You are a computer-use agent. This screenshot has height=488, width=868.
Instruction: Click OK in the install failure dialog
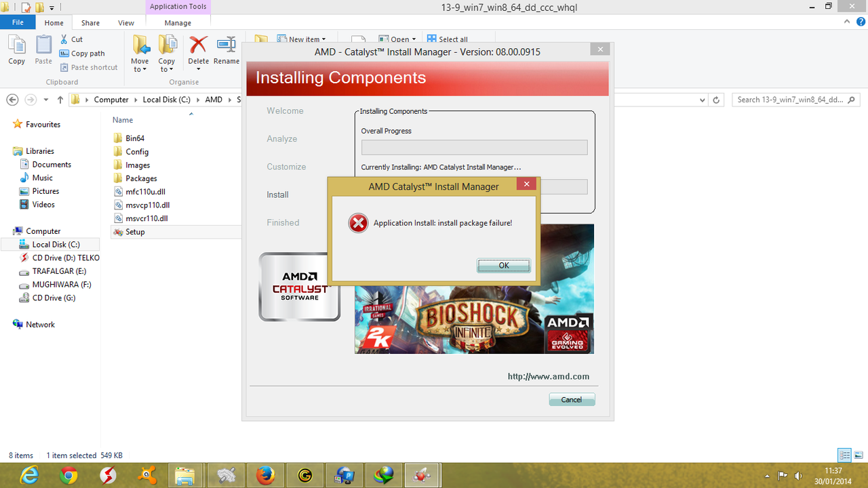point(504,266)
